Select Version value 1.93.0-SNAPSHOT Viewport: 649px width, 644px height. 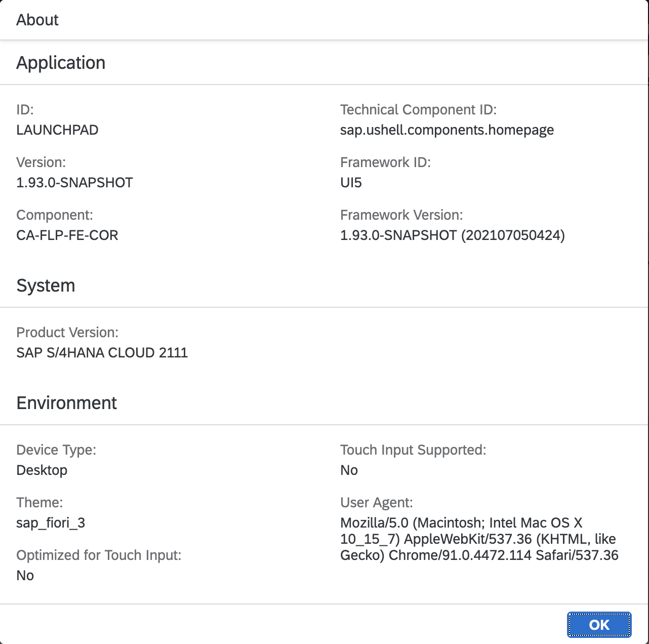pos(74,183)
